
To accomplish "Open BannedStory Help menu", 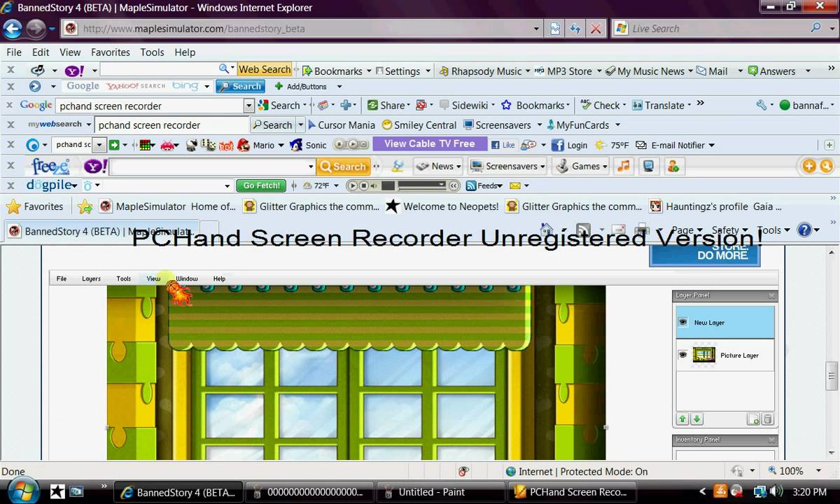I will 219,279.
